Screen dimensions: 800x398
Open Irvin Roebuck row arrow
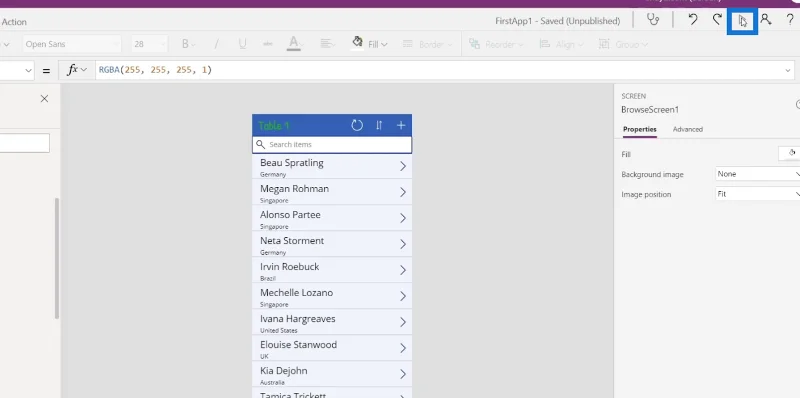point(403,270)
